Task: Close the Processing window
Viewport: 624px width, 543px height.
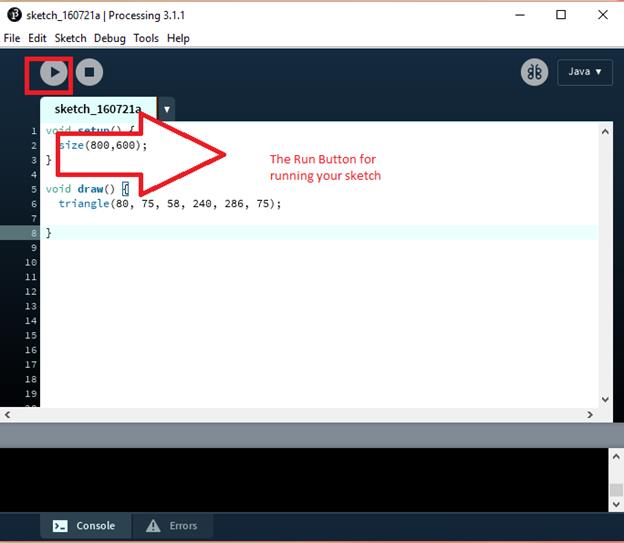Action: (x=603, y=15)
